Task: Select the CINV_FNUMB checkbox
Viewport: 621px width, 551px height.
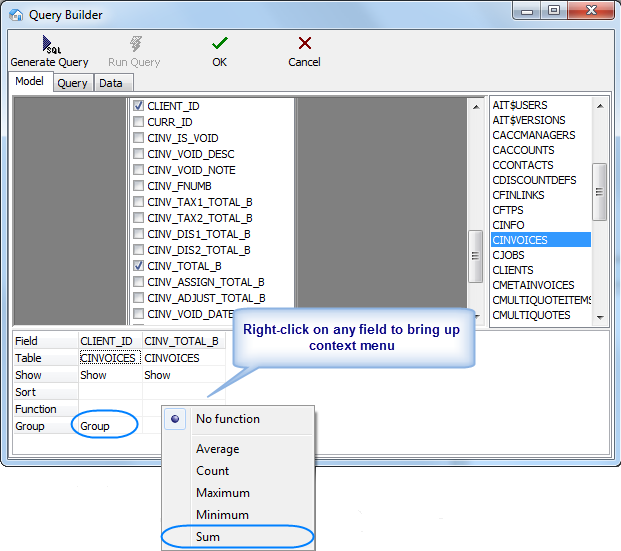Action: [x=138, y=185]
